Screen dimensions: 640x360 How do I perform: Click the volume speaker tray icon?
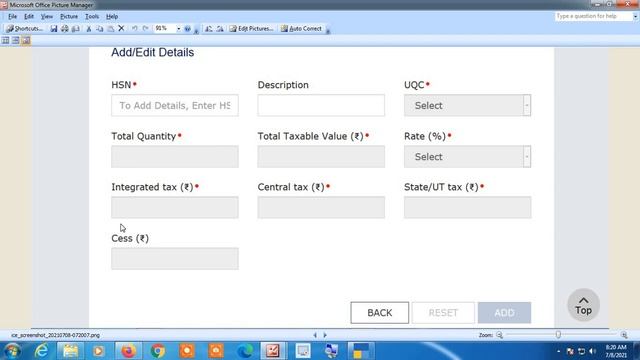592,351
